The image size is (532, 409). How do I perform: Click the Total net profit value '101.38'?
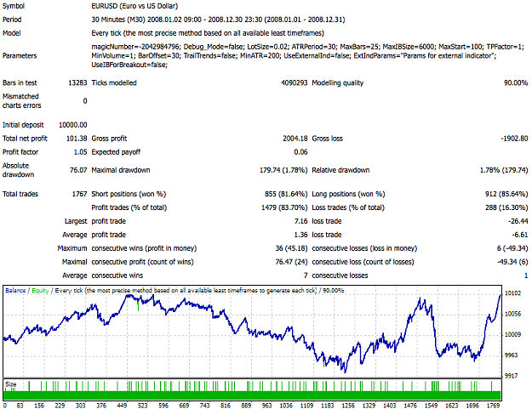77,139
